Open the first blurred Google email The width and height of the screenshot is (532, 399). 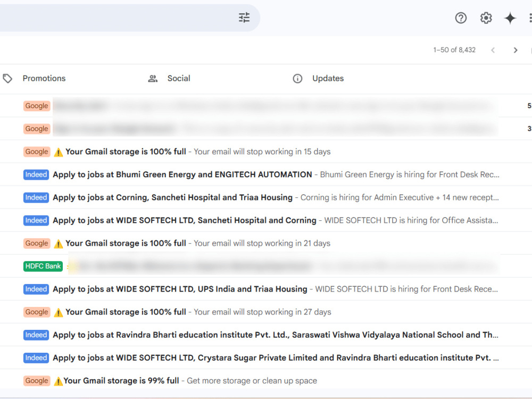[266, 105]
